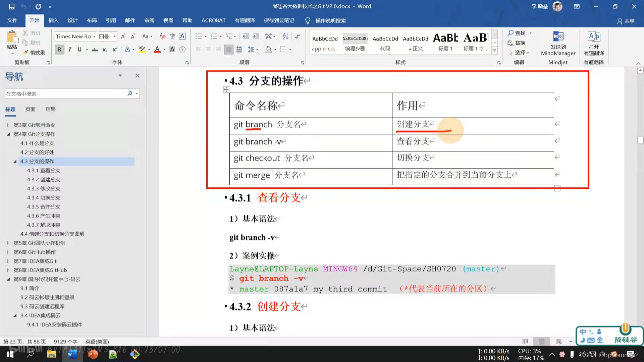Open navigation search options dropdown
The width and height of the screenshot is (644, 362).
pyautogui.click(x=137, y=94)
